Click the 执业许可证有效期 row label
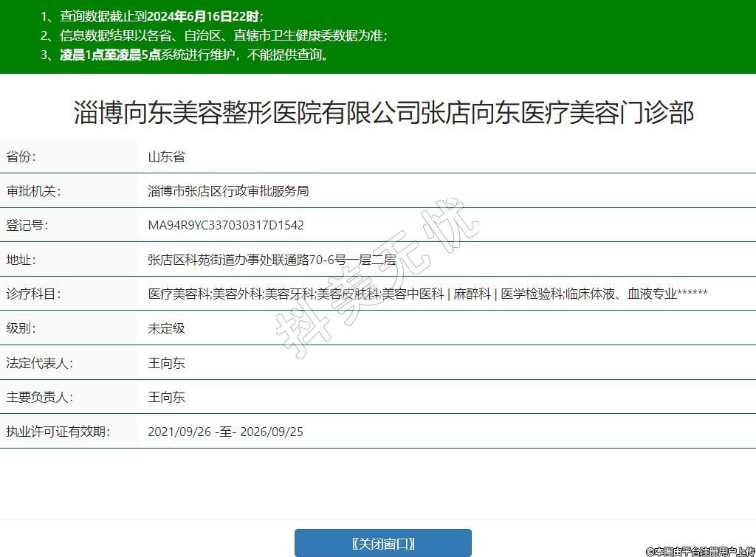The image size is (756, 557). pyautogui.click(x=58, y=432)
